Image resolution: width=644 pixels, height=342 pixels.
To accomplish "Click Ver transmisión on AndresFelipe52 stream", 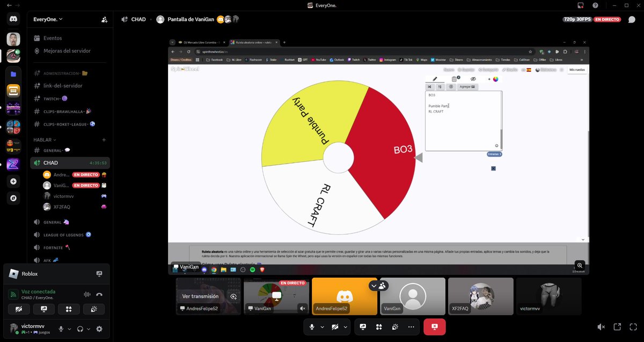I will point(200,296).
